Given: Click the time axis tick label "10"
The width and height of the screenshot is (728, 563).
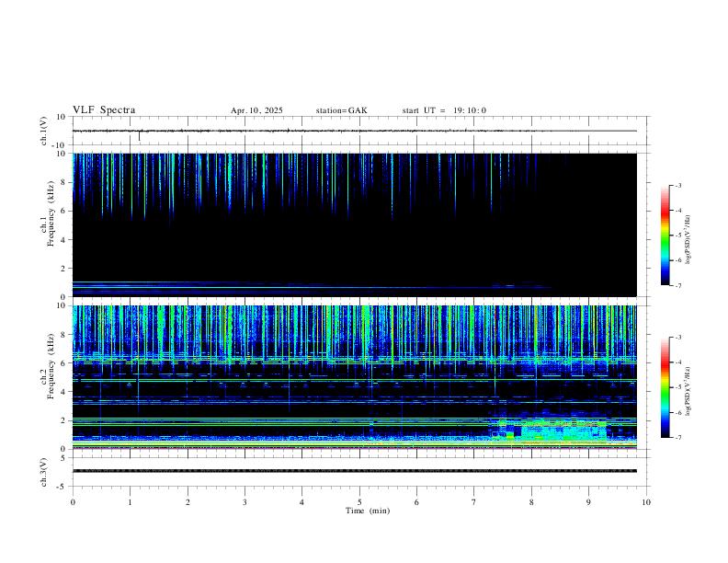Looking at the screenshot, I should click(x=646, y=502).
